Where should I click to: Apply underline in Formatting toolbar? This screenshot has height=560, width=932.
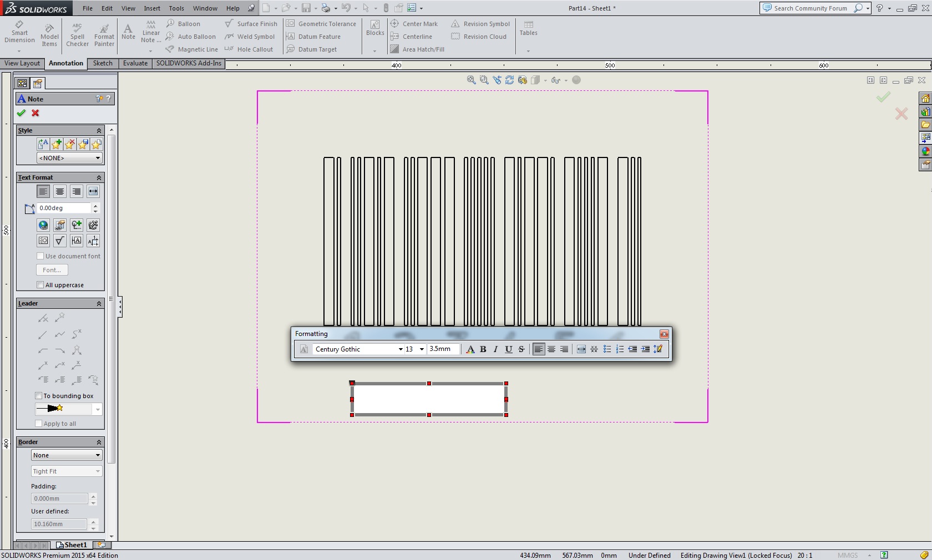pos(508,349)
